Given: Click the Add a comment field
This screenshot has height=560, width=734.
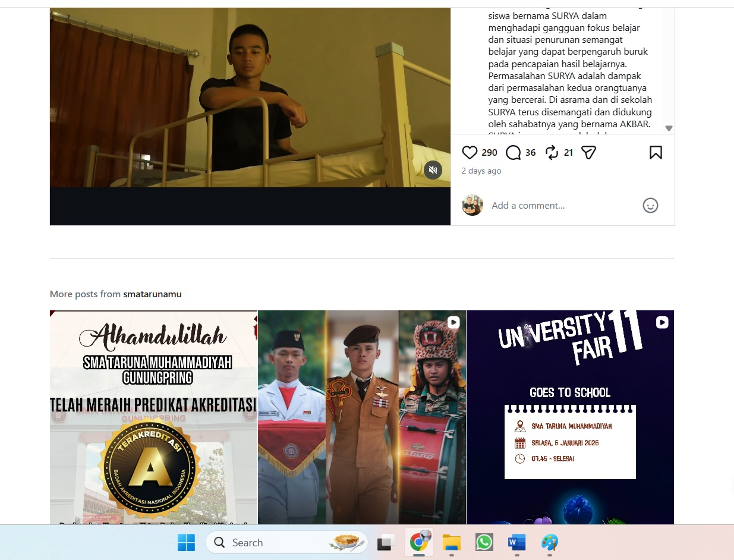Looking at the screenshot, I should 559,206.
